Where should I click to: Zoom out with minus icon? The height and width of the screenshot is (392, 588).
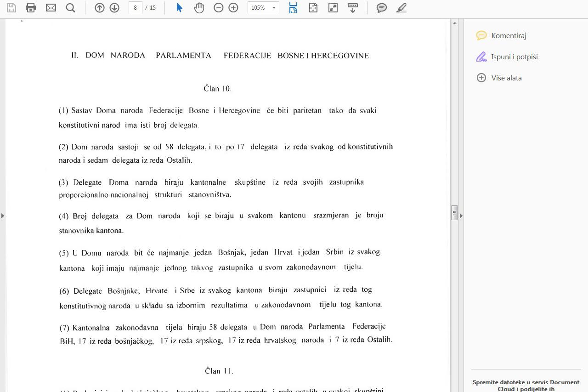(x=219, y=8)
